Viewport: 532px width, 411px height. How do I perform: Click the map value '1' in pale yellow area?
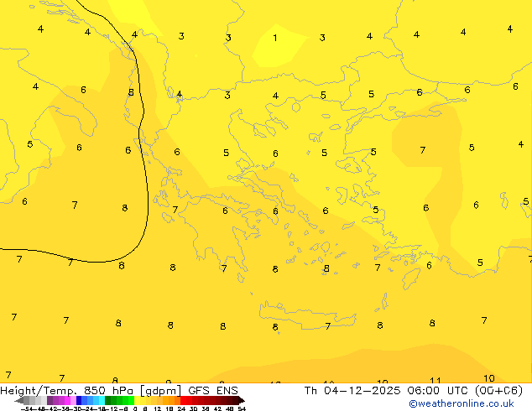(x=275, y=38)
